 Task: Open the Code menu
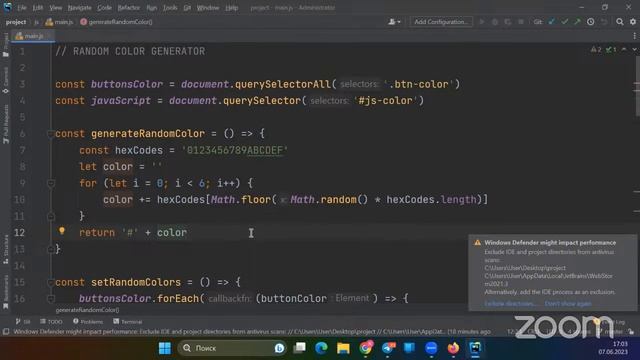pyautogui.click(x=104, y=8)
